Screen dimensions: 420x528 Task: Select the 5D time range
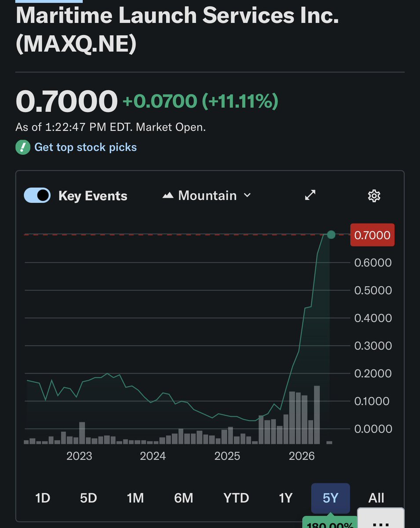pyautogui.click(x=88, y=498)
